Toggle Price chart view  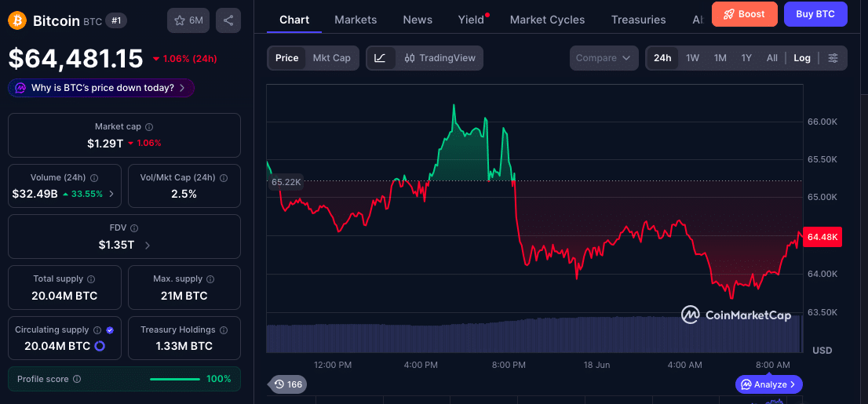286,58
